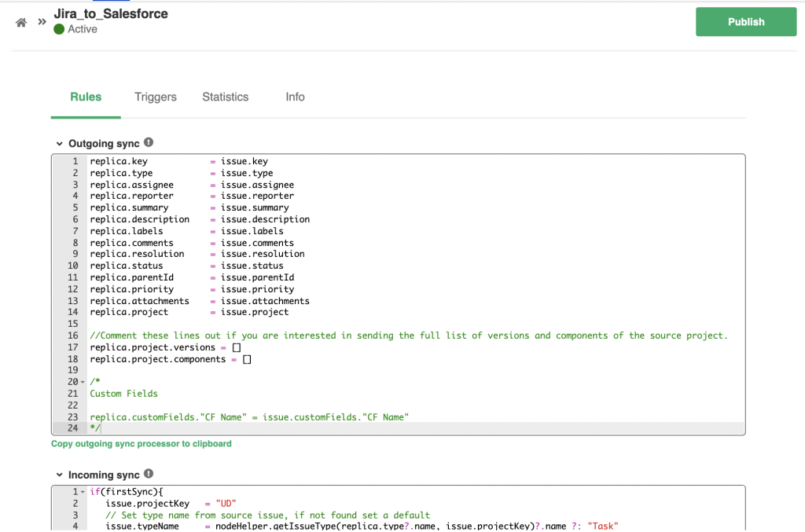Click the Jira_to_Salesforce connection title
The image size is (805, 532).
click(111, 14)
